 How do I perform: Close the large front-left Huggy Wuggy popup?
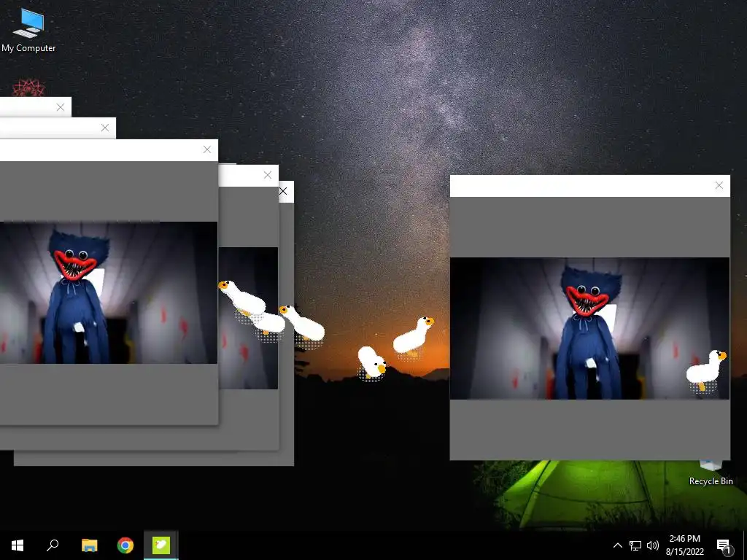coord(206,149)
